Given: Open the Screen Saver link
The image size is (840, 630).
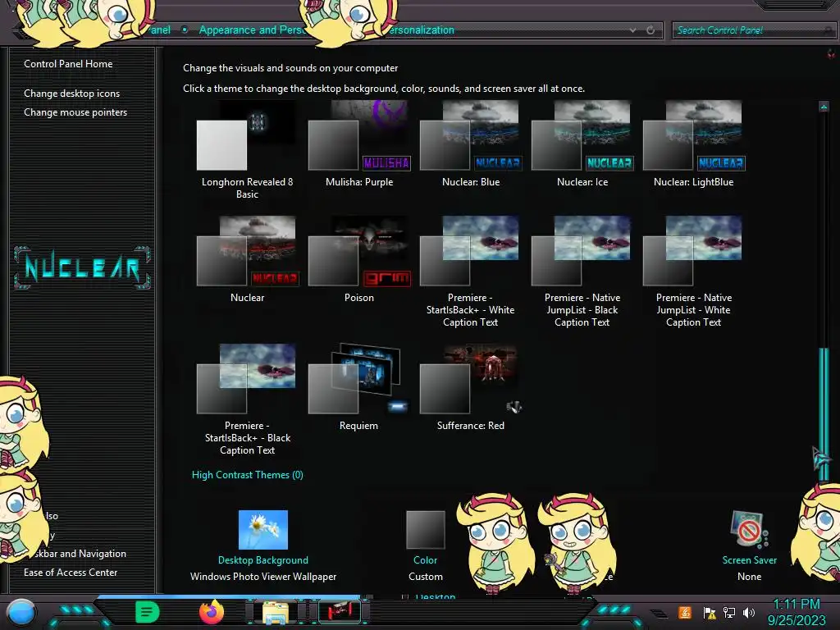Looking at the screenshot, I should [x=750, y=559].
